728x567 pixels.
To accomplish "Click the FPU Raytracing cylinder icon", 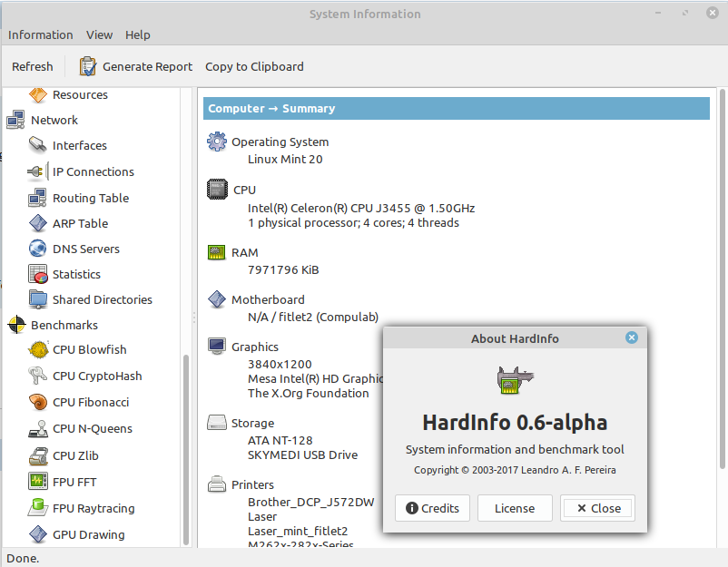I will (x=37, y=508).
